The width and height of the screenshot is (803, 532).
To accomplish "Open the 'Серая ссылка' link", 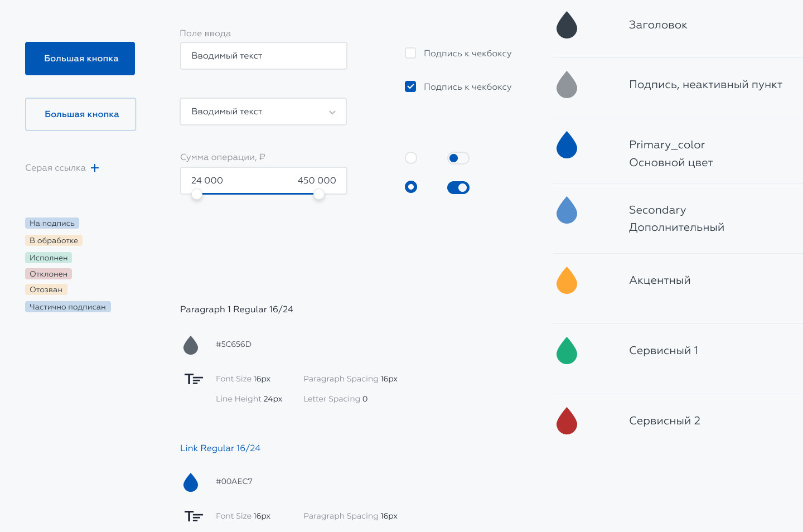I will (x=55, y=168).
